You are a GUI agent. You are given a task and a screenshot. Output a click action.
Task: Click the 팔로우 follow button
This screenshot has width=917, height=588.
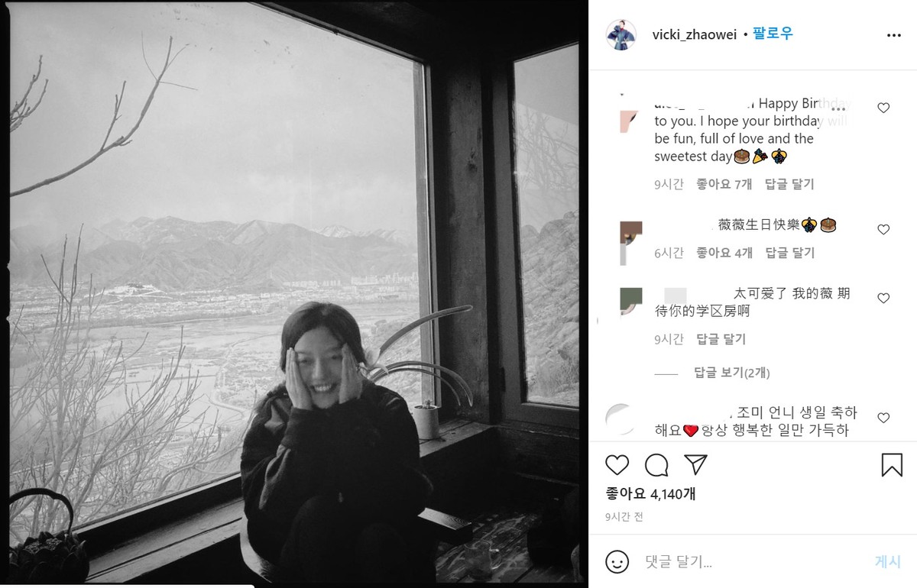[x=773, y=34]
